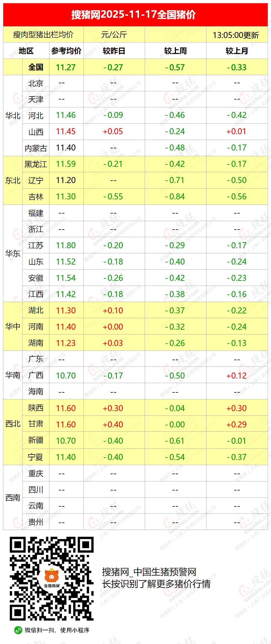Click 甘肃's daily change +0.40

(x=113, y=424)
